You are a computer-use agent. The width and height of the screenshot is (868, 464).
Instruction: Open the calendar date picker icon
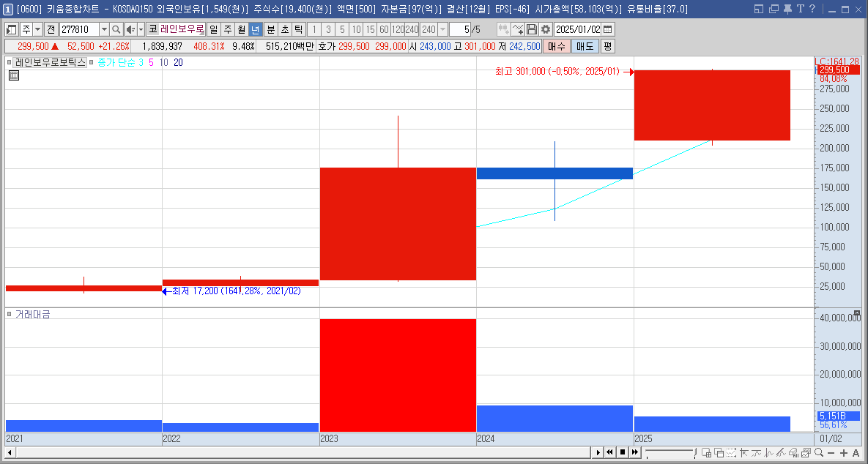[608, 29]
